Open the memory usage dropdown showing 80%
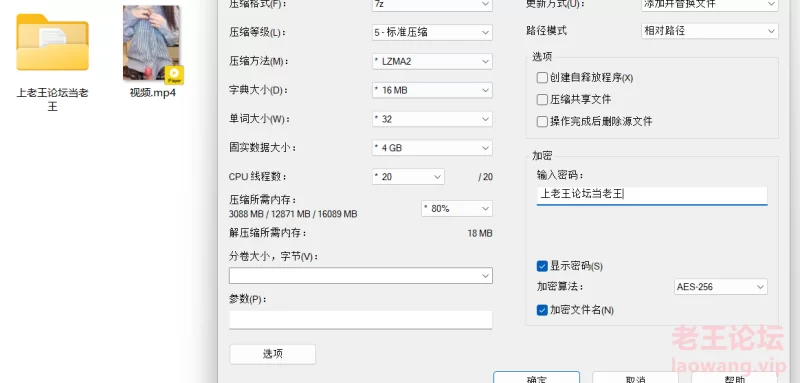 pos(457,208)
